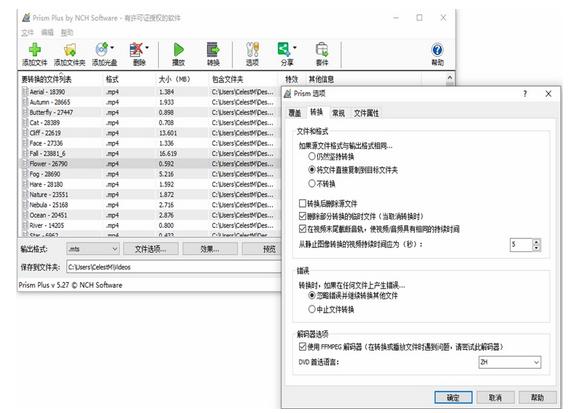
Task: Select the abort file conversion radio button
Action: tap(312, 309)
